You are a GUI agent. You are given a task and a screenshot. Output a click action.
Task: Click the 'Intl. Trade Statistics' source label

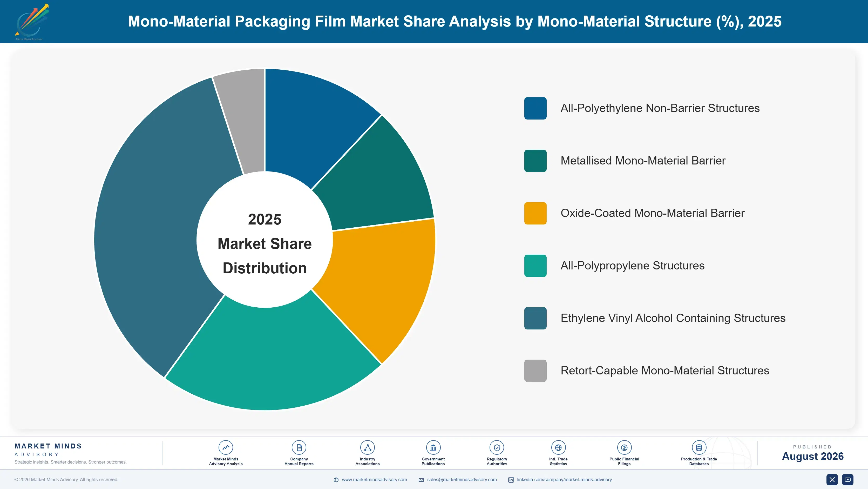[558, 461]
